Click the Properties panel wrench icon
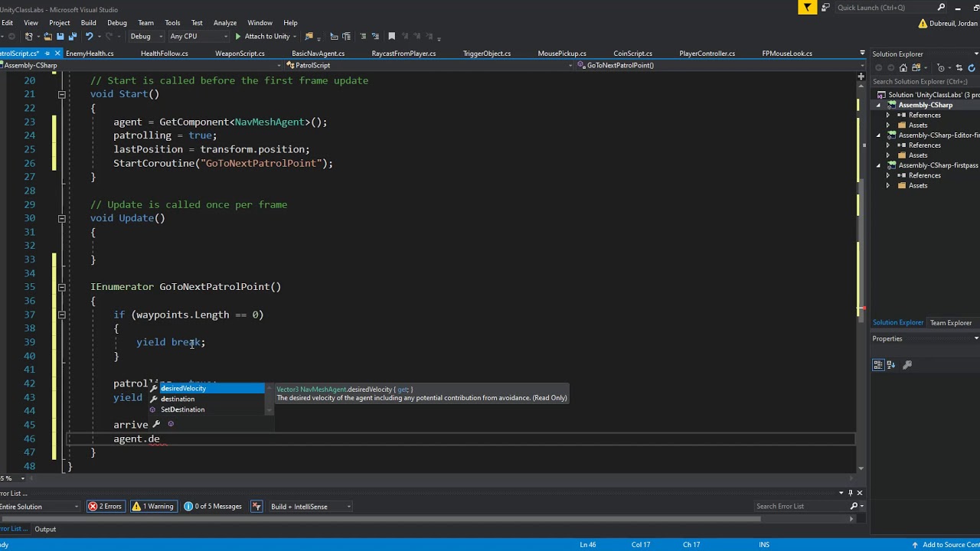 pos(907,365)
